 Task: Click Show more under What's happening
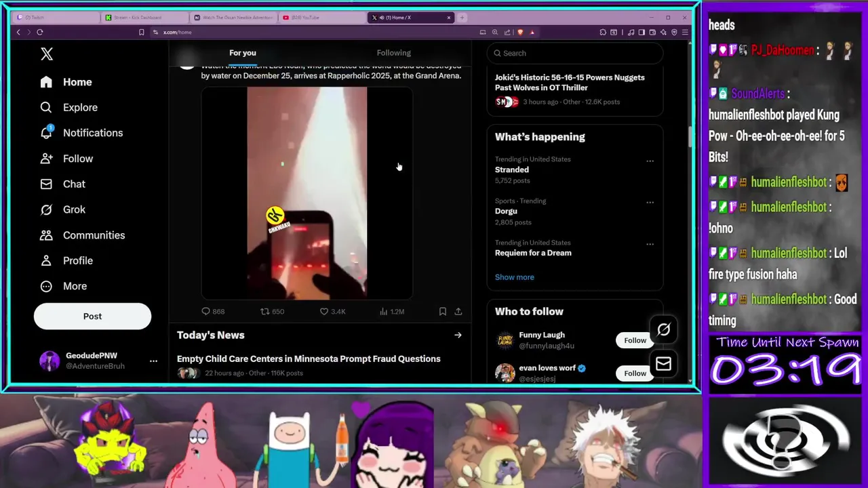click(x=515, y=277)
